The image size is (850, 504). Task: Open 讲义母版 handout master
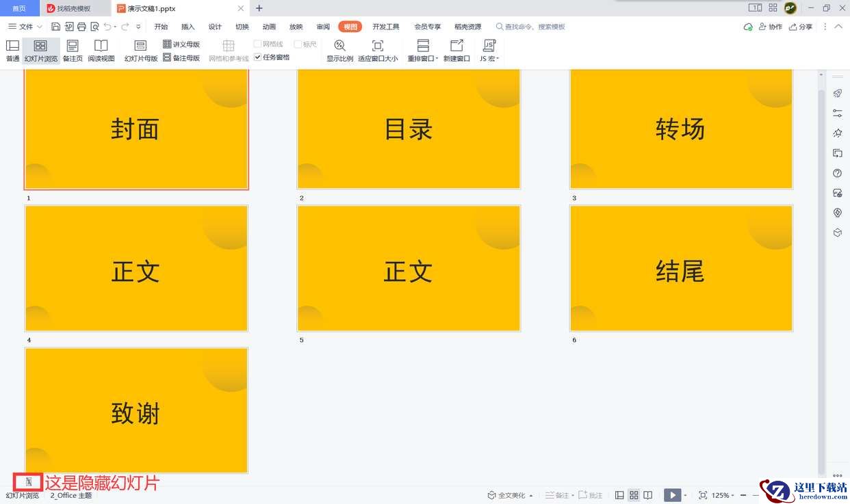pyautogui.click(x=181, y=44)
